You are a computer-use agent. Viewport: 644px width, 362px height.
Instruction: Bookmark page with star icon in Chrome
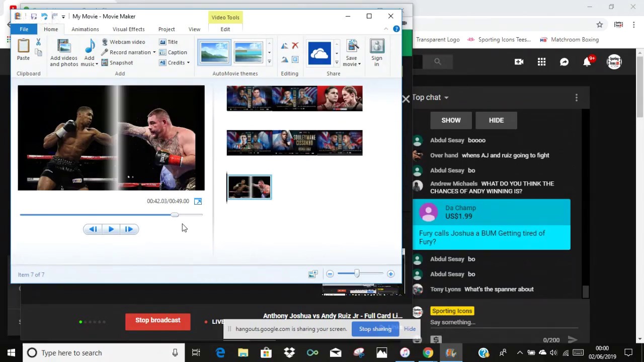pos(600,25)
